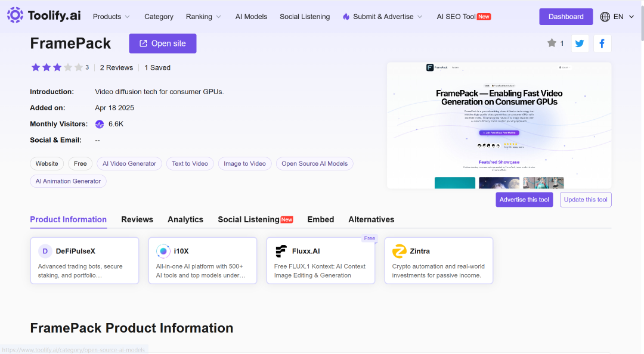Open the AI Animation Generator tag
The width and height of the screenshot is (644, 354).
point(68,181)
